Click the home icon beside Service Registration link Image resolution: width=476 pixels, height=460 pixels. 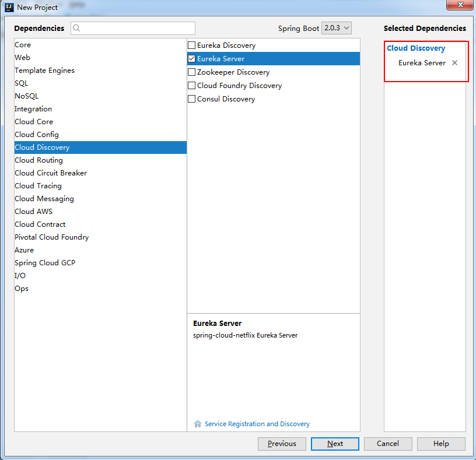198,424
